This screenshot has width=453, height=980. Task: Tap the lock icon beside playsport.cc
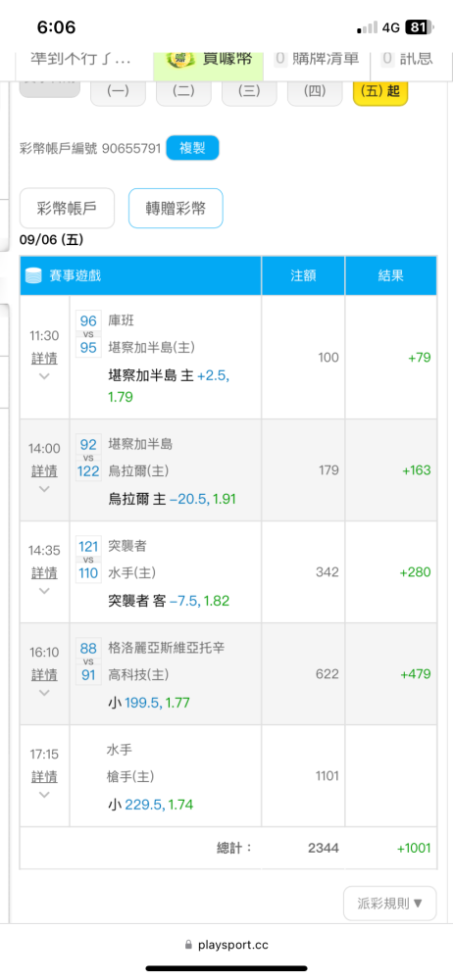pos(189,945)
